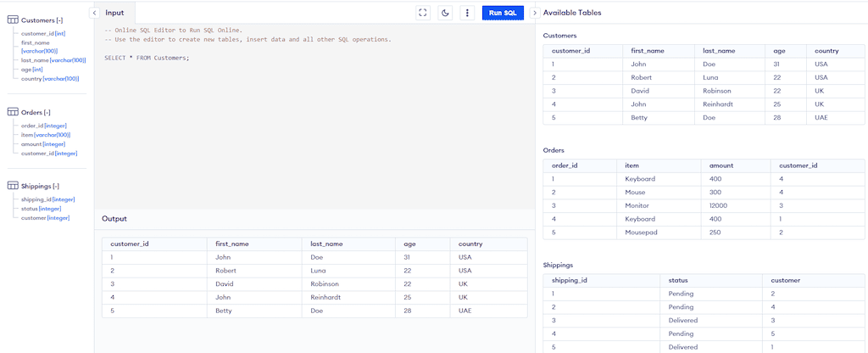Click the Customers table icon in sidebar

(12, 20)
